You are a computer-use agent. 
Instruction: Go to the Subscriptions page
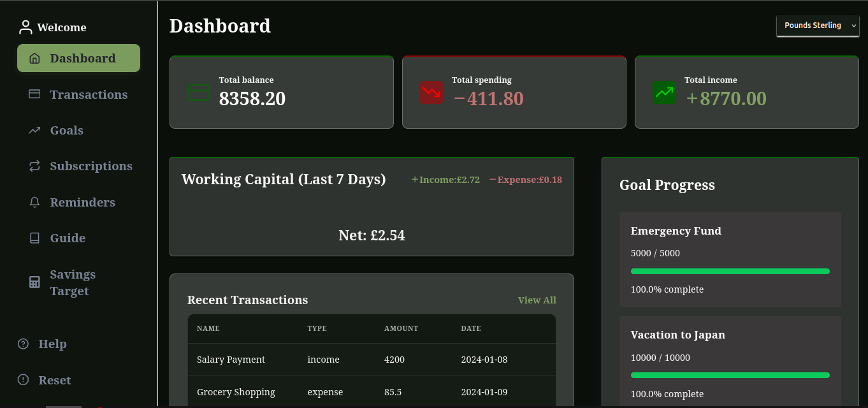[x=91, y=166]
